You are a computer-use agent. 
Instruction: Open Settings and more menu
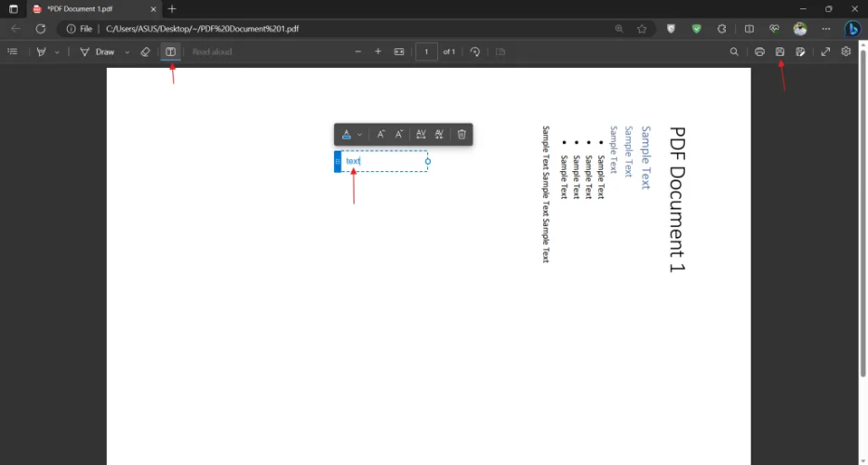pyautogui.click(x=826, y=29)
